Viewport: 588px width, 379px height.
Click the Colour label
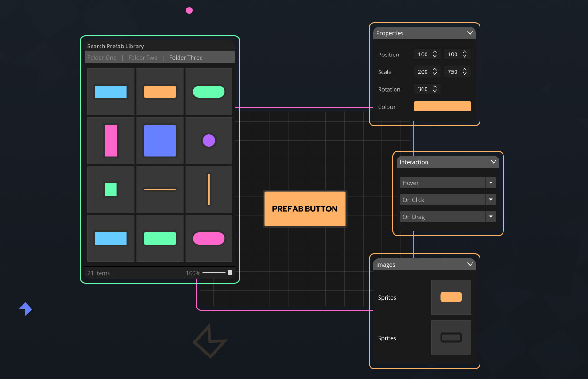(x=387, y=107)
